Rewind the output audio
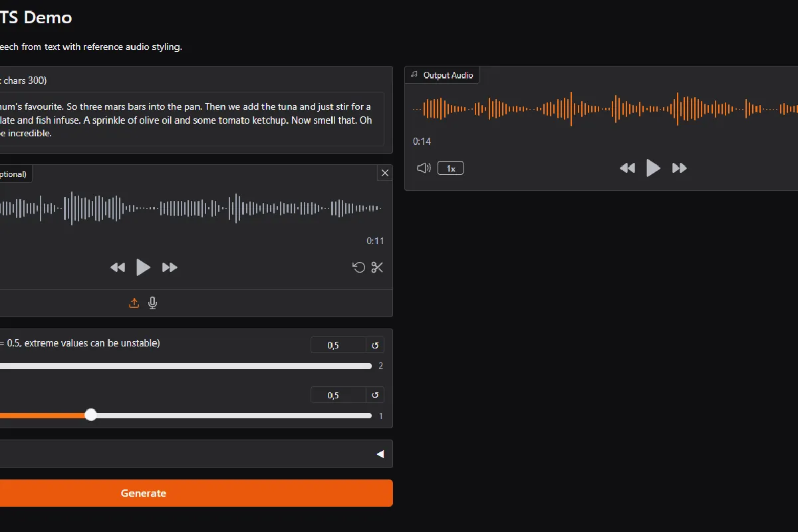The image size is (798, 532). click(627, 168)
